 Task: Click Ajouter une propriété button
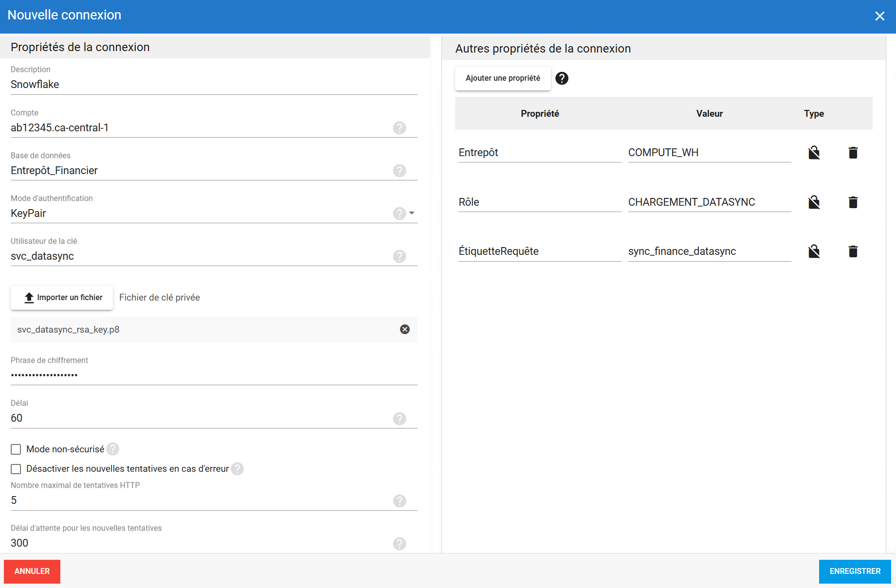[503, 78]
